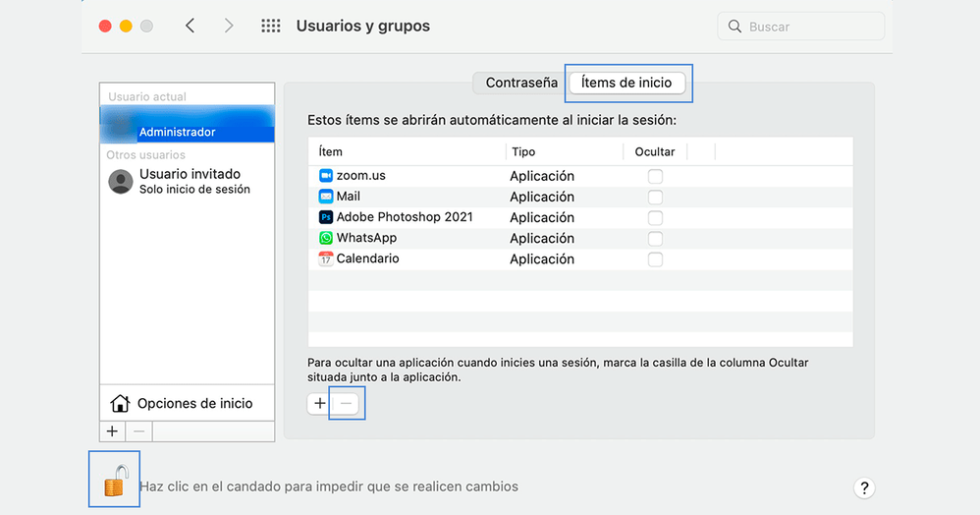Select the Mail row name
980x515 pixels.
(349, 197)
